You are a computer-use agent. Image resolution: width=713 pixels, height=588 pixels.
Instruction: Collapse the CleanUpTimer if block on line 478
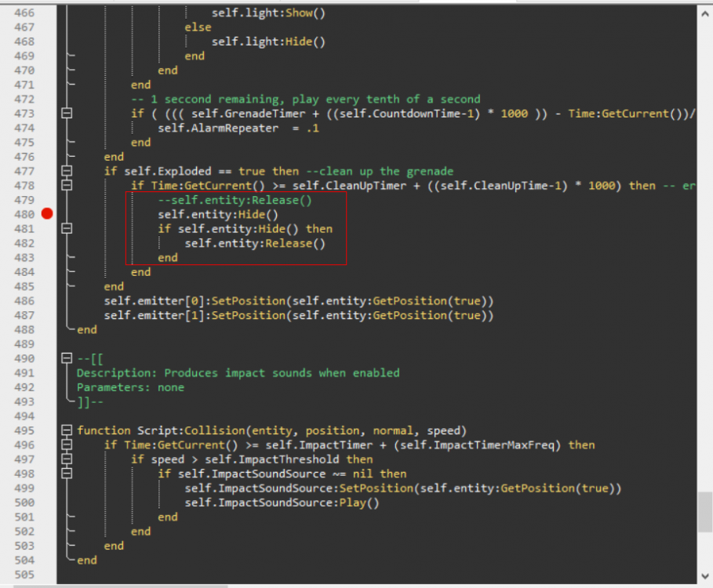[x=67, y=186]
